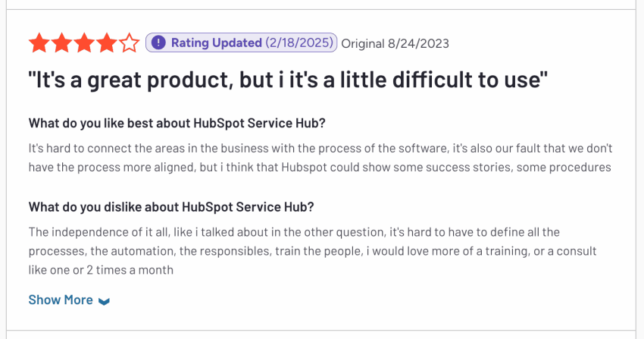Click the empty fifth rating star
The image size is (644, 339).
point(130,42)
